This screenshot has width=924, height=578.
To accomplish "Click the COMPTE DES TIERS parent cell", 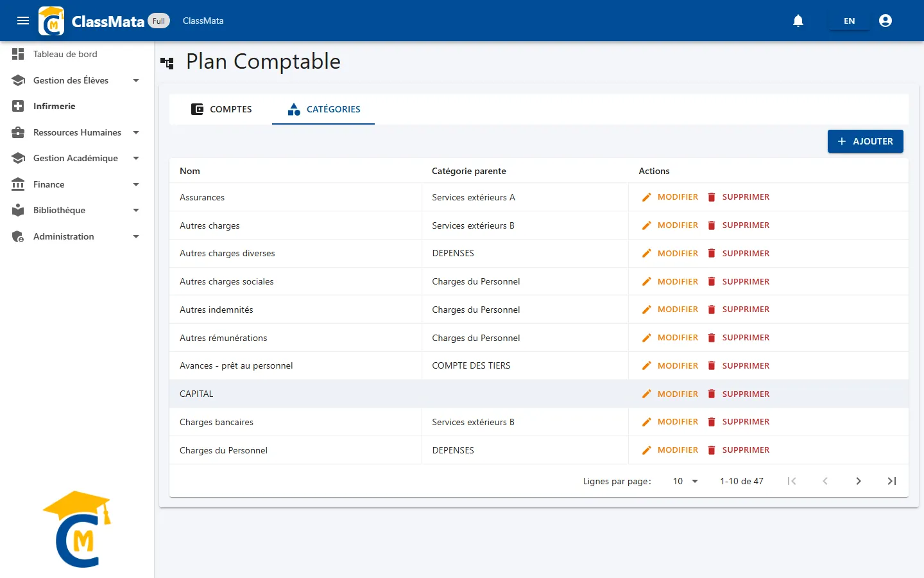I will (x=471, y=365).
